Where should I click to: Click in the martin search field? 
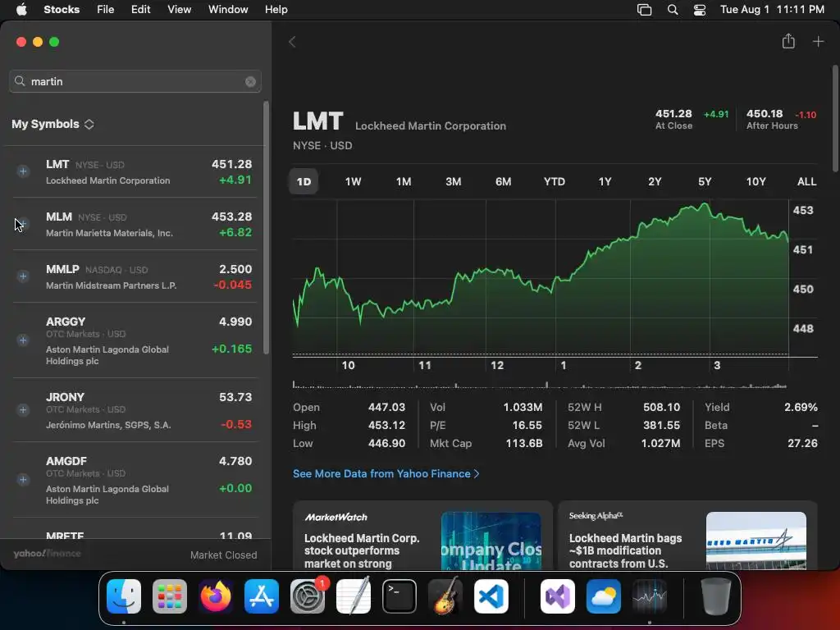(x=135, y=81)
